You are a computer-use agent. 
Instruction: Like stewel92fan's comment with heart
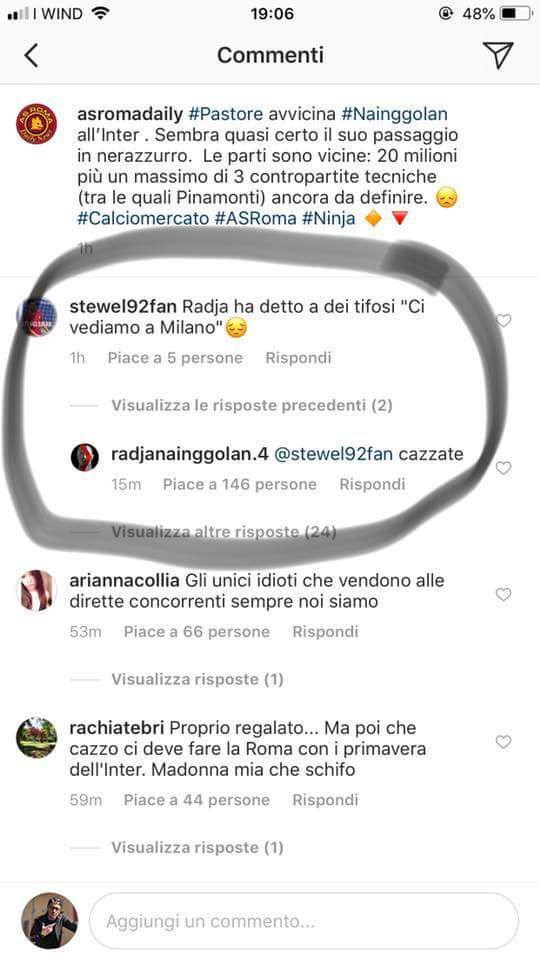tap(503, 320)
